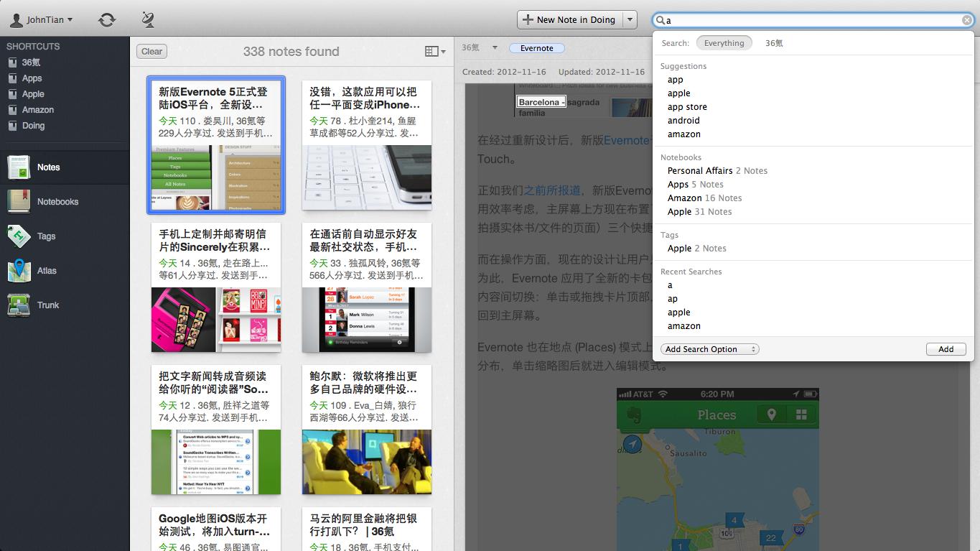Open the Notebooks sidebar icon

pos(19,202)
